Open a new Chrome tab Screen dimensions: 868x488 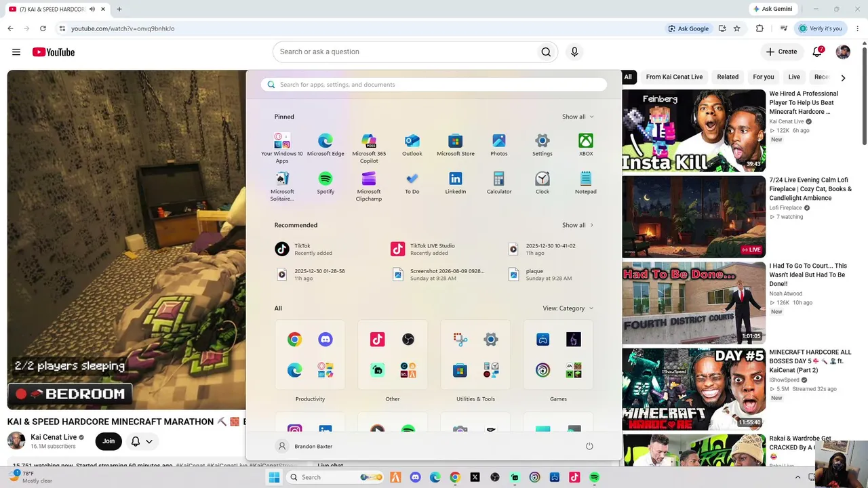[119, 9]
